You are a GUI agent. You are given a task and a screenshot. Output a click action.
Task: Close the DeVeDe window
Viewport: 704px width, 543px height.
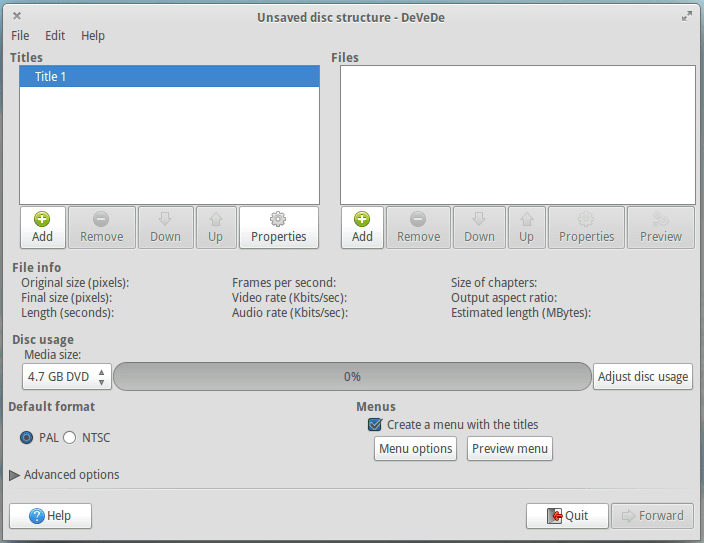click(17, 16)
